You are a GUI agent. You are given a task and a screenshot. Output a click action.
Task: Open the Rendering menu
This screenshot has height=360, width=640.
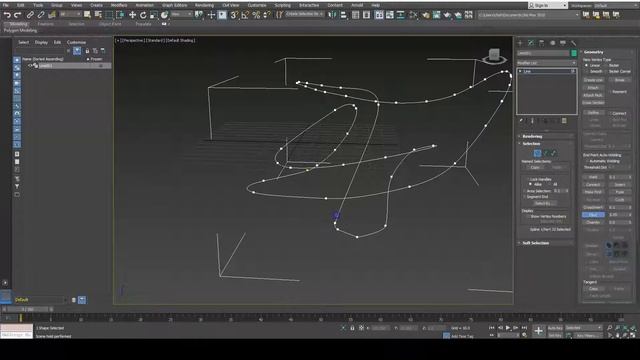pos(204,5)
